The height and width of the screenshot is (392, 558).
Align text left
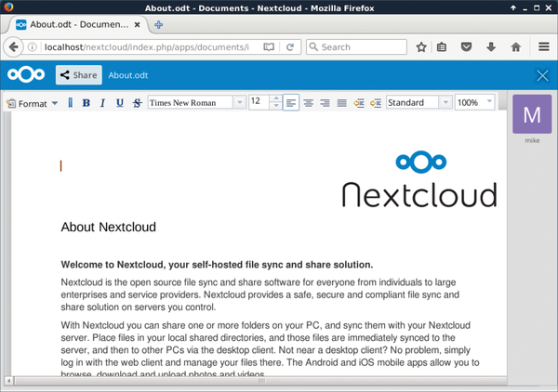(x=291, y=103)
